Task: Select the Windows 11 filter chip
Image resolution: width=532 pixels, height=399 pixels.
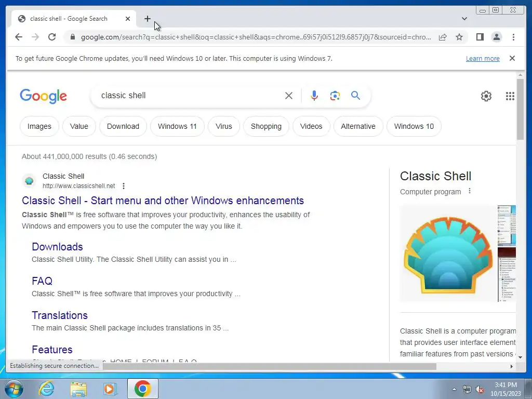Action: pos(177,126)
